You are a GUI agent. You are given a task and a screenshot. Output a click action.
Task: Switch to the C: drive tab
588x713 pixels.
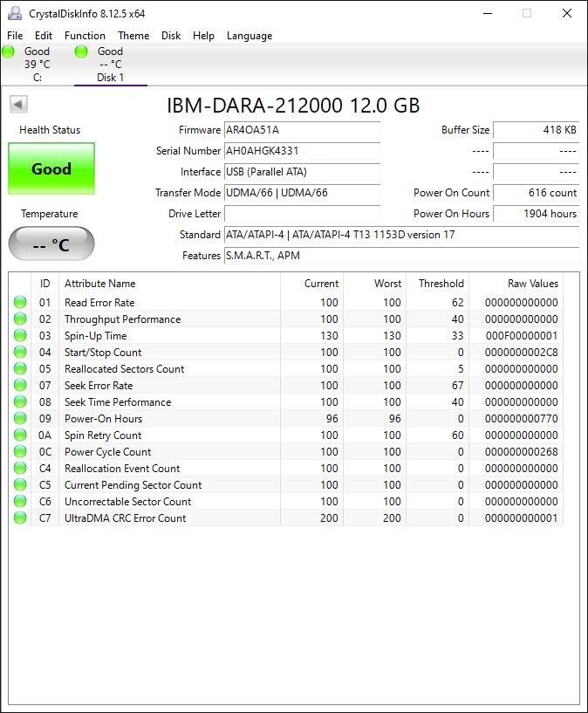tap(37, 64)
